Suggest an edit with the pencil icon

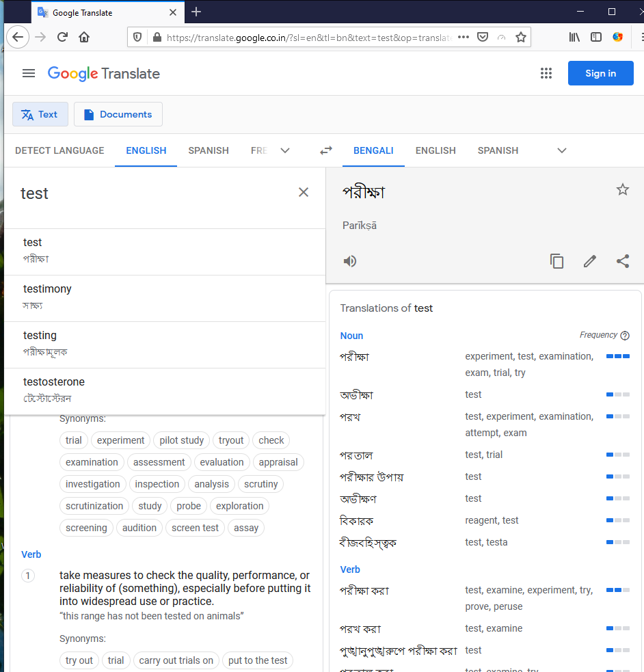[589, 261]
